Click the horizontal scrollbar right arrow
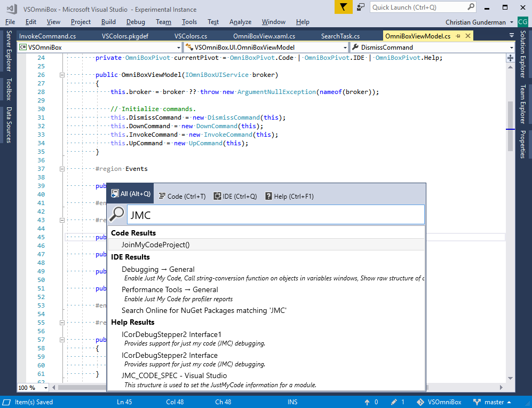The image size is (532, 408). pos(501,387)
